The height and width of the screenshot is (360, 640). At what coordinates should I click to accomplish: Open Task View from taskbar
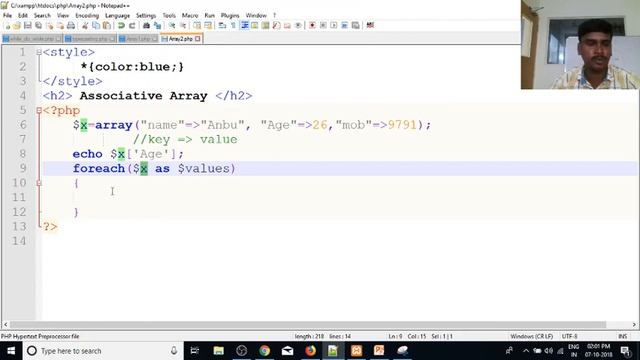coord(195,351)
